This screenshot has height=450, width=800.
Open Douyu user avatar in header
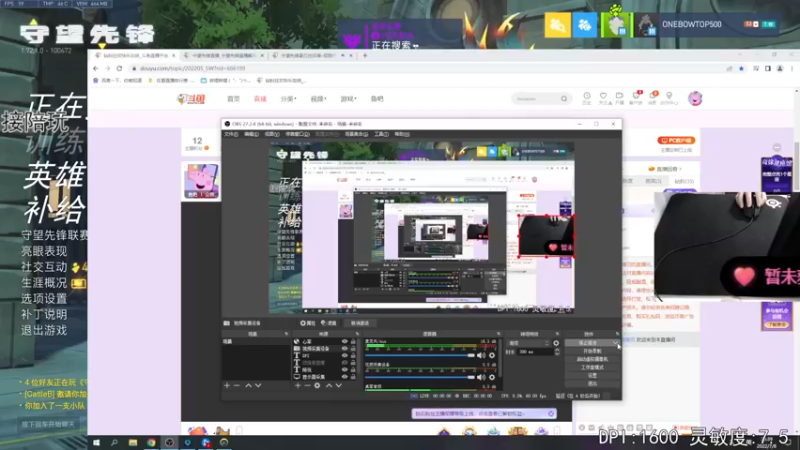[695, 98]
